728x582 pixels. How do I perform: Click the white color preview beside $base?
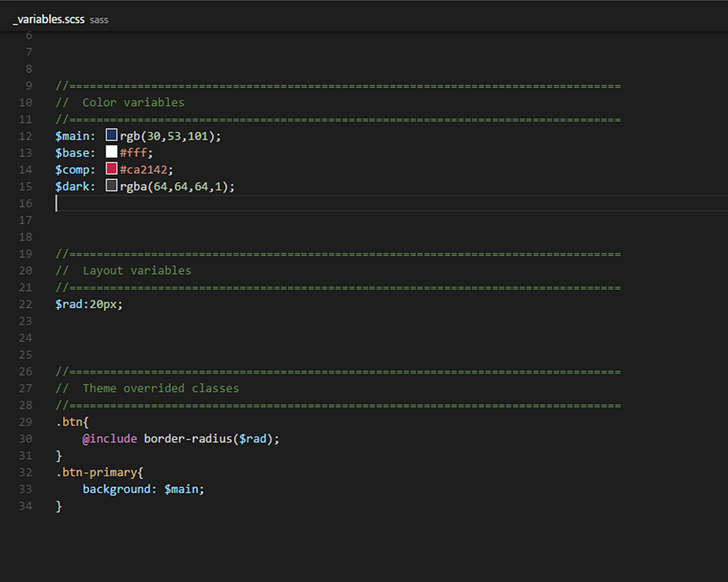tap(111, 152)
